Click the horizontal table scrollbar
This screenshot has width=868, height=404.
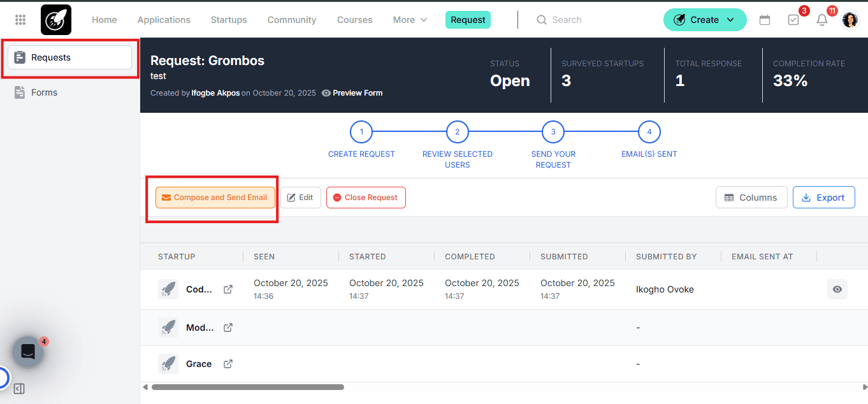247,387
